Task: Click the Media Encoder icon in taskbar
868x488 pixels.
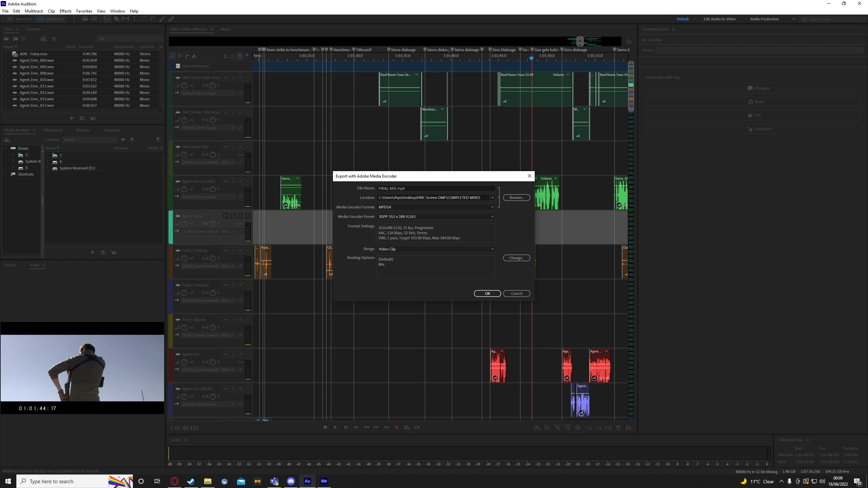Action: (324, 481)
